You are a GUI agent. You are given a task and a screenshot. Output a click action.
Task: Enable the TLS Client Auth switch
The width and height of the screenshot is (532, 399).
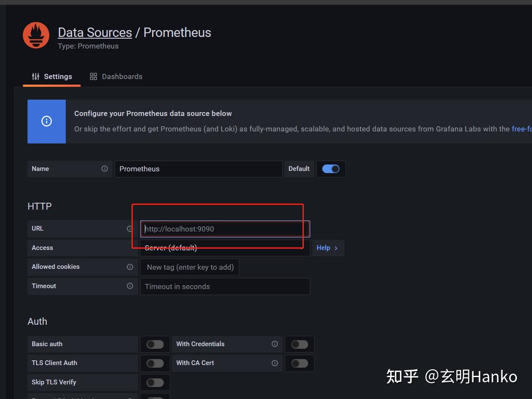155,363
